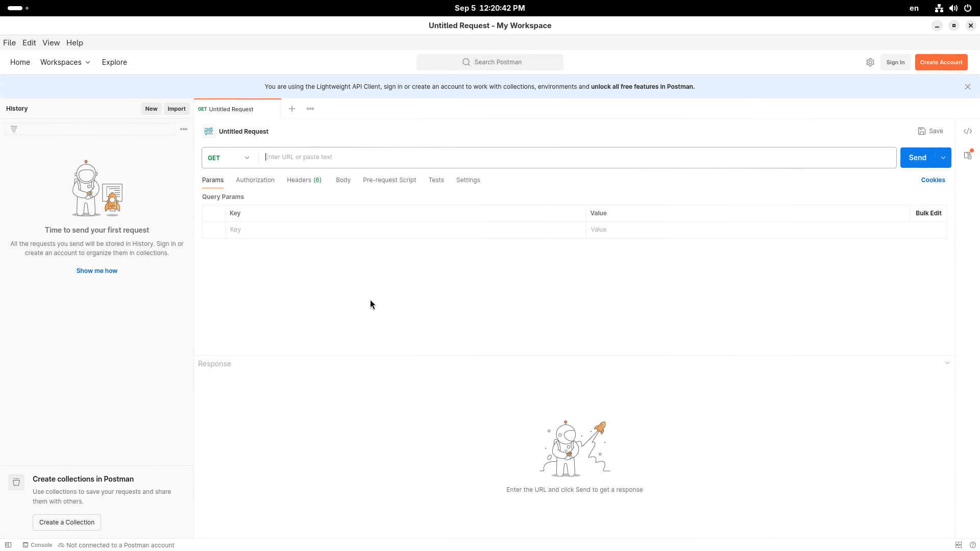Open History more options menu
This screenshot has height=551, width=980.
[184, 129]
